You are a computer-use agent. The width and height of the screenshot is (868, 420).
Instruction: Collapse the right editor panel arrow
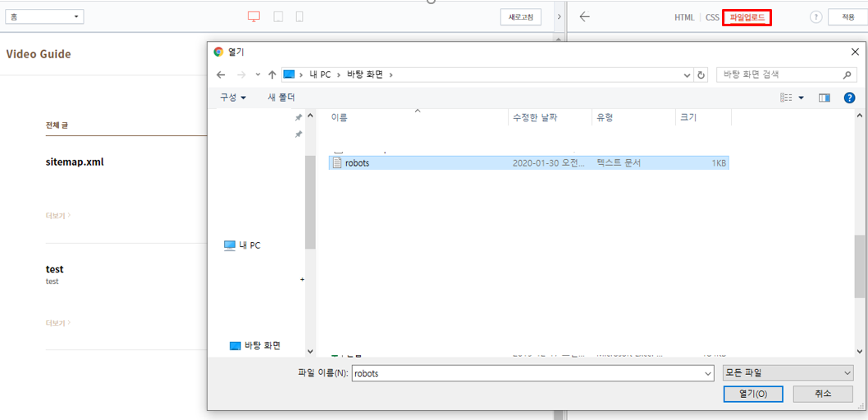pyautogui.click(x=559, y=17)
